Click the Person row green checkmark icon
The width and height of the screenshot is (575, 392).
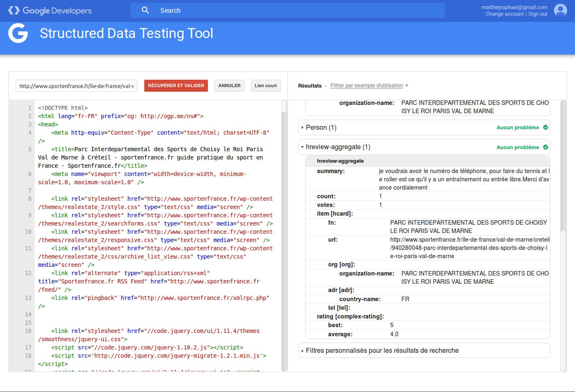point(546,127)
